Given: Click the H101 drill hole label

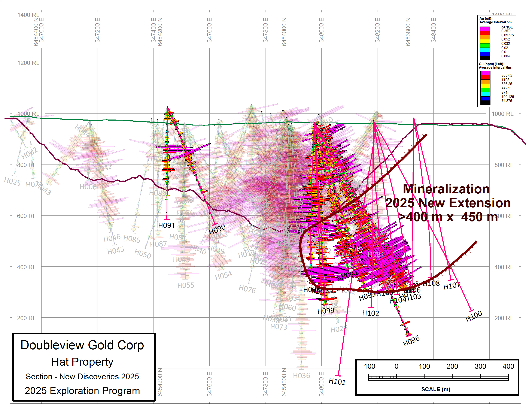Looking at the screenshot, I should 337,382.
